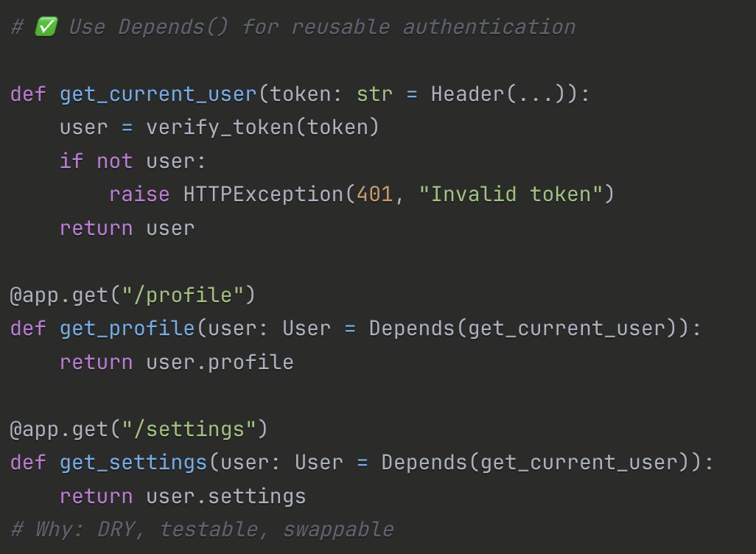Click the function name "get_profile"
The height and width of the screenshot is (554, 756).
pyautogui.click(x=127, y=329)
